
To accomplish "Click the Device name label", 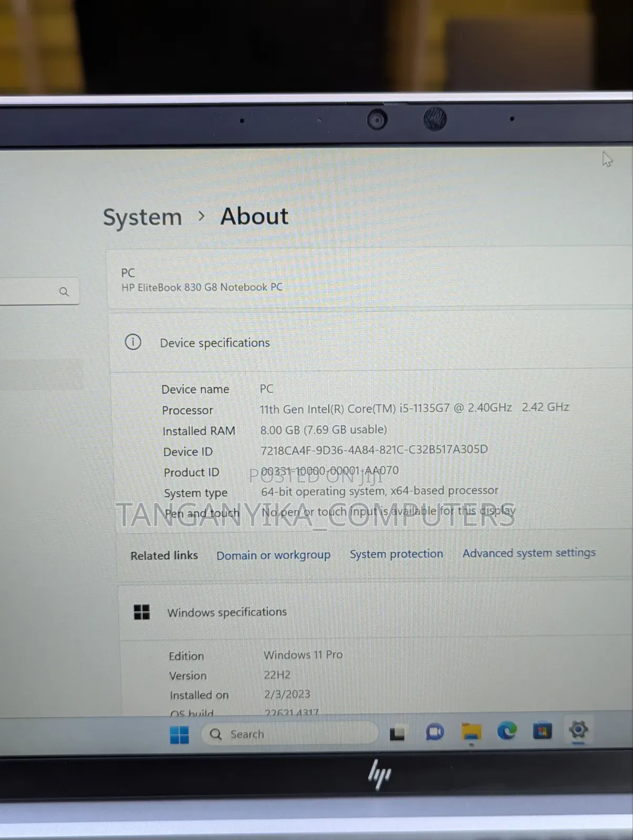I will coord(195,390).
